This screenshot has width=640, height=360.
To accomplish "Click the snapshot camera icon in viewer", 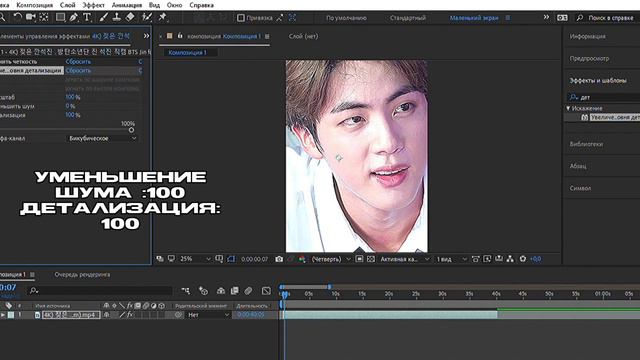I will tap(279, 259).
